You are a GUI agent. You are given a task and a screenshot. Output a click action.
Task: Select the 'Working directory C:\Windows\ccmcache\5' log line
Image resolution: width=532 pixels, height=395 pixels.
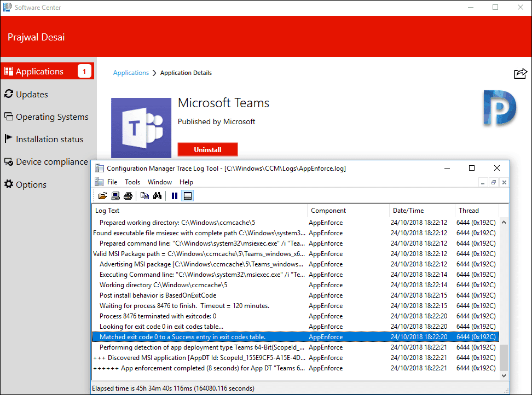point(296,285)
